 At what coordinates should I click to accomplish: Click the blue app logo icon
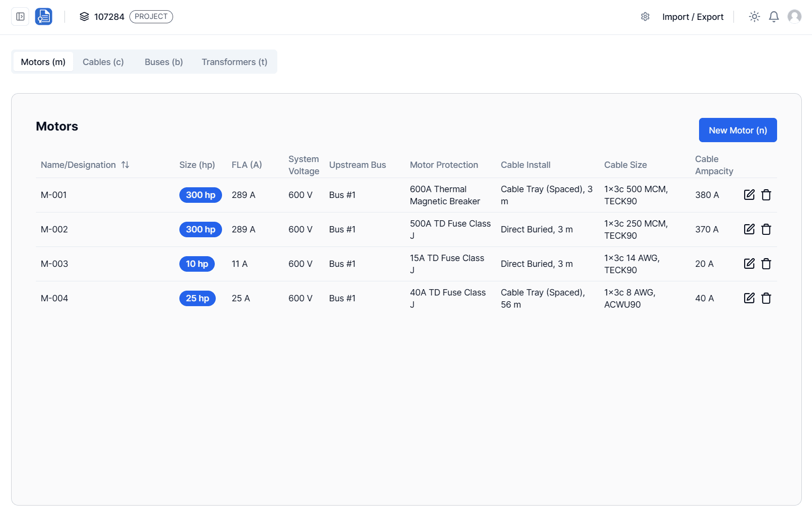tap(44, 16)
